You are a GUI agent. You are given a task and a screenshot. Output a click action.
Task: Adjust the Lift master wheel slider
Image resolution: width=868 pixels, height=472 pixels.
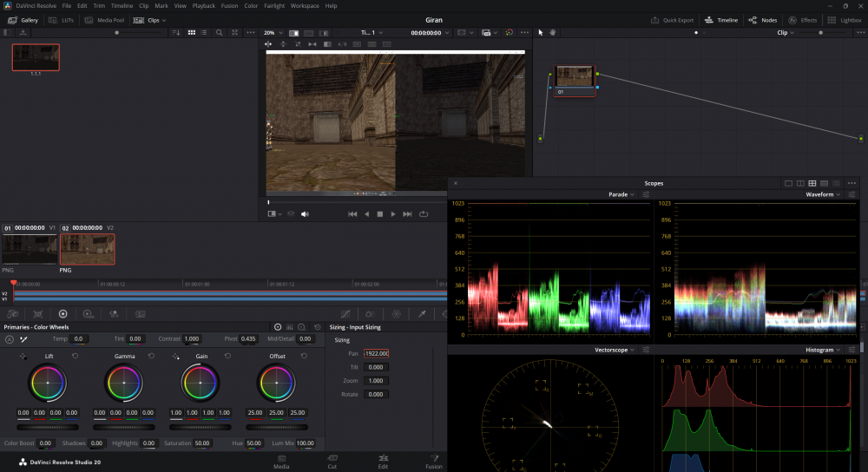click(x=48, y=427)
